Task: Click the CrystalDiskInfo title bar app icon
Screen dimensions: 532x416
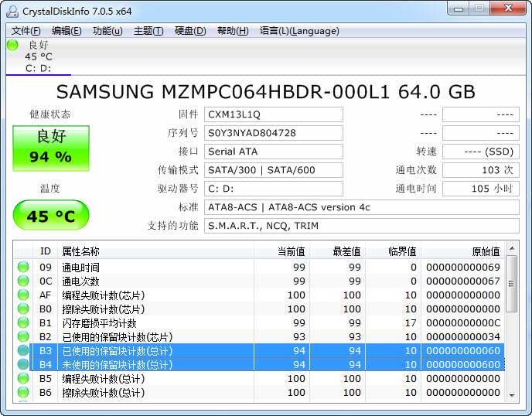Action: pyautogui.click(x=12, y=11)
